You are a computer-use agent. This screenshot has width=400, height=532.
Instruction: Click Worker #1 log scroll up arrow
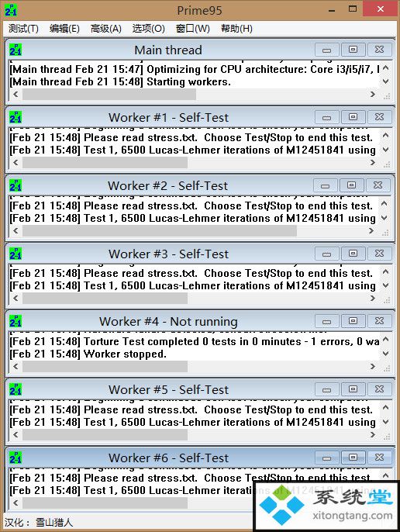coord(385,136)
